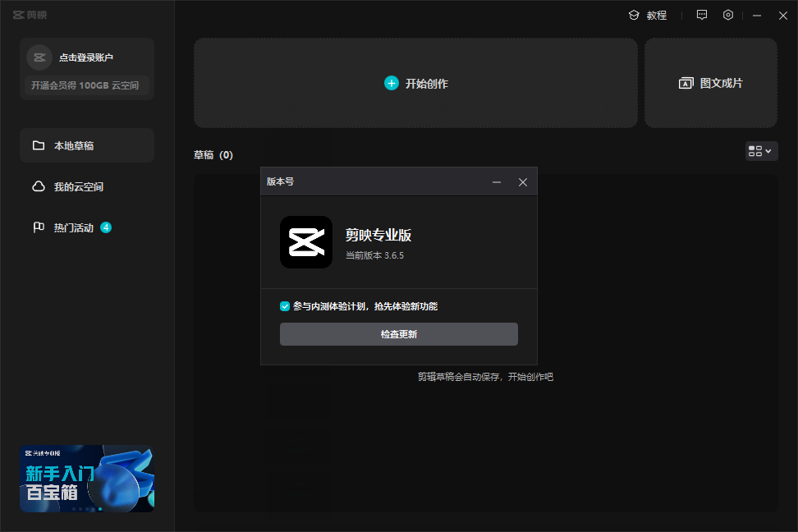Select 本地草稿 in the sidebar
This screenshot has width=798, height=532.
(x=87, y=145)
